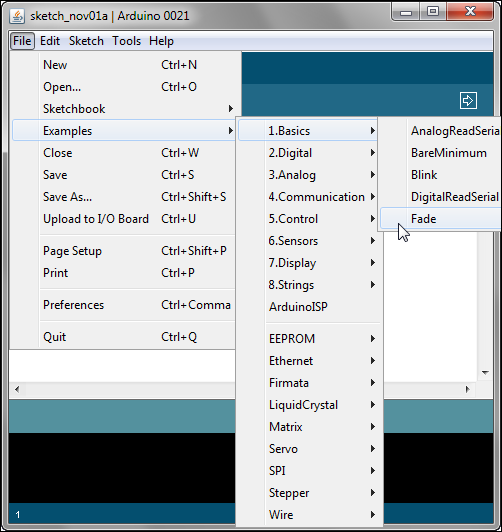This screenshot has height=532, width=502.
Task: Open the Tools menu
Action: tap(127, 41)
